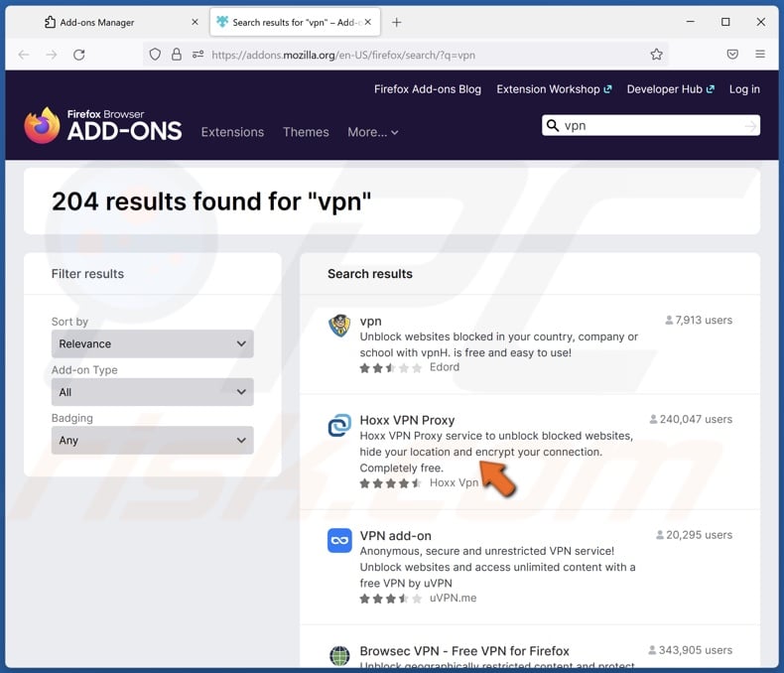784x673 pixels.
Task: Open the vpn extension result title
Action: [x=370, y=321]
